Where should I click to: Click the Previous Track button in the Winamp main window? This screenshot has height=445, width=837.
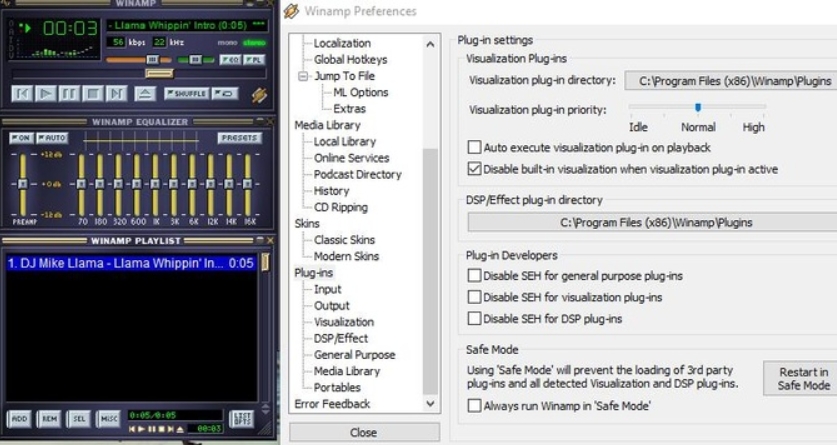[22, 94]
